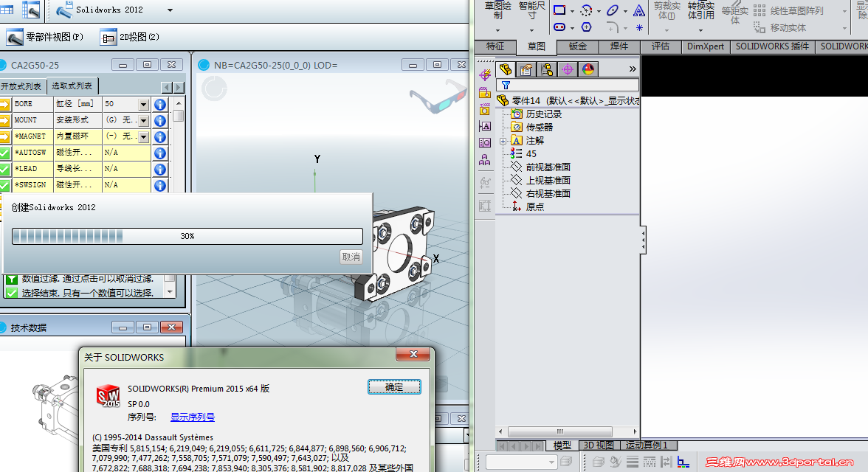Screen dimensions: 868x472
Task: Click the linear sketch pattern icon
Action: pos(759,10)
